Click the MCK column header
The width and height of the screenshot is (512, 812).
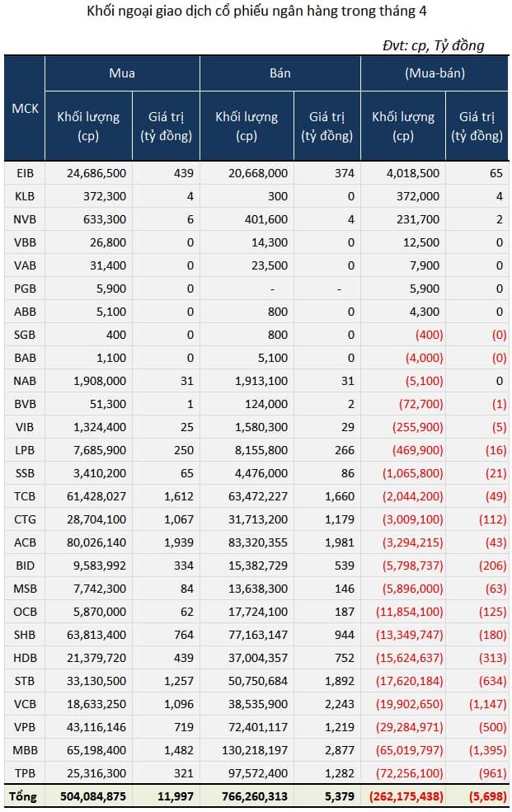coord(25,108)
